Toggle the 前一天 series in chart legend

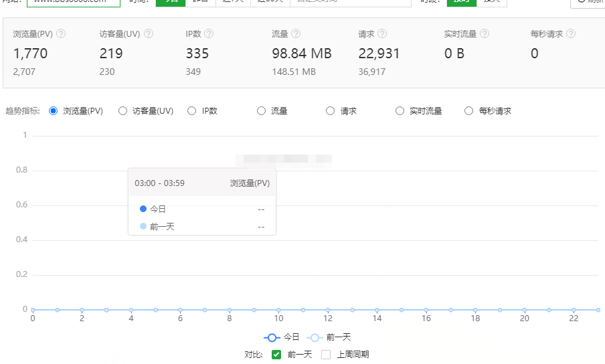[329, 337]
